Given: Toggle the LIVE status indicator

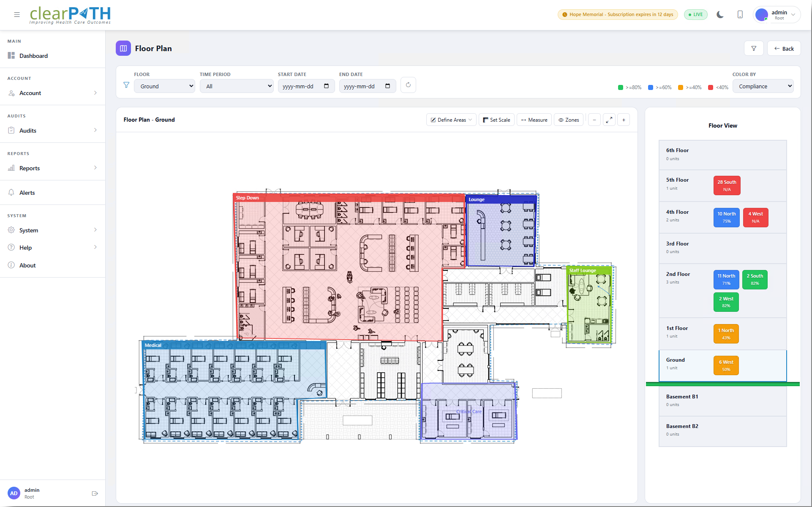Looking at the screenshot, I should (695, 14).
